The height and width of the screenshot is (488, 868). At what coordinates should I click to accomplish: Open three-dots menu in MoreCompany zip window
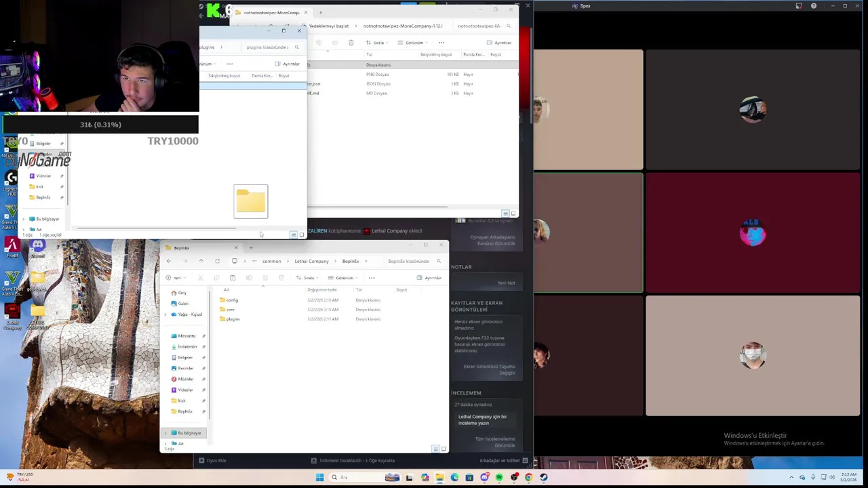pos(441,43)
